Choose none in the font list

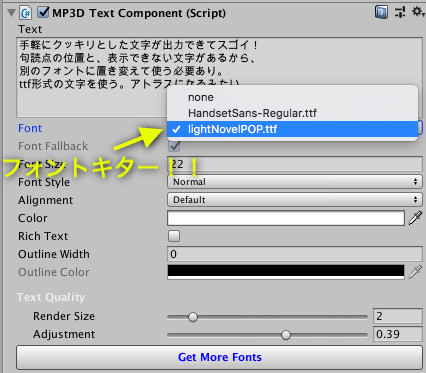pyautogui.click(x=292, y=97)
